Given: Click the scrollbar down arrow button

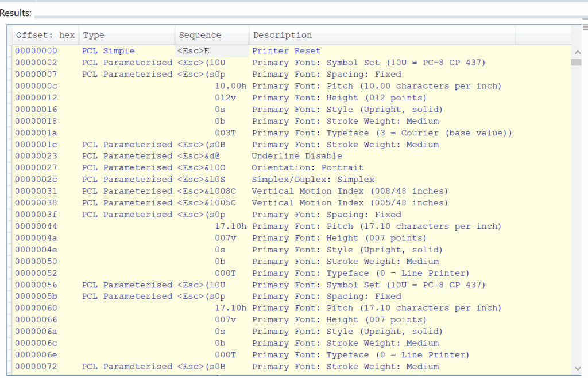Looking at the screenshot, I should pos(576,367).
